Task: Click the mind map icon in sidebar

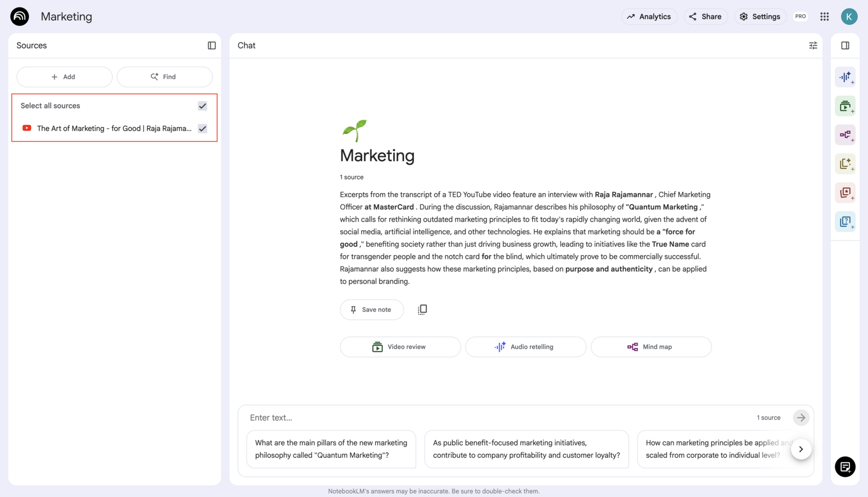Action: [x=845, y=135]
